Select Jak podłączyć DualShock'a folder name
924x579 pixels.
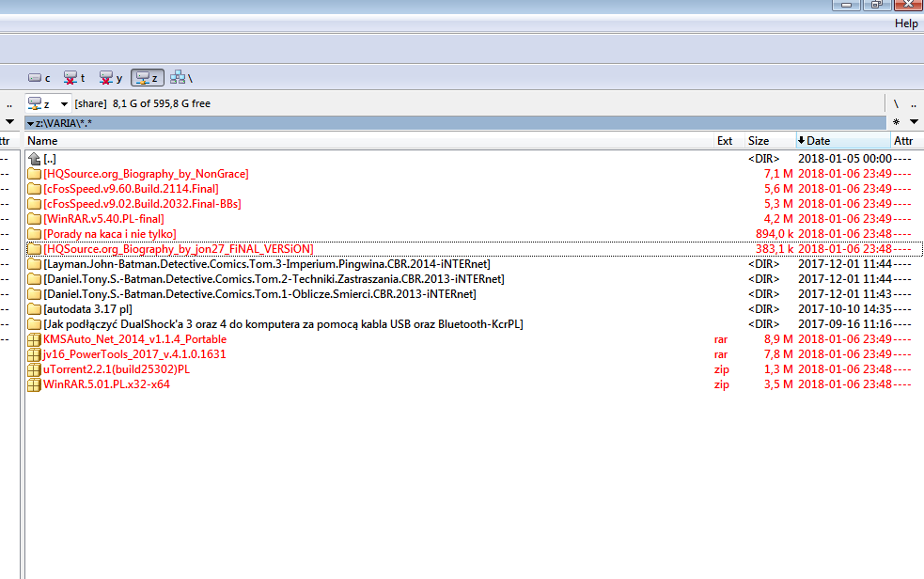coord(284,324)
